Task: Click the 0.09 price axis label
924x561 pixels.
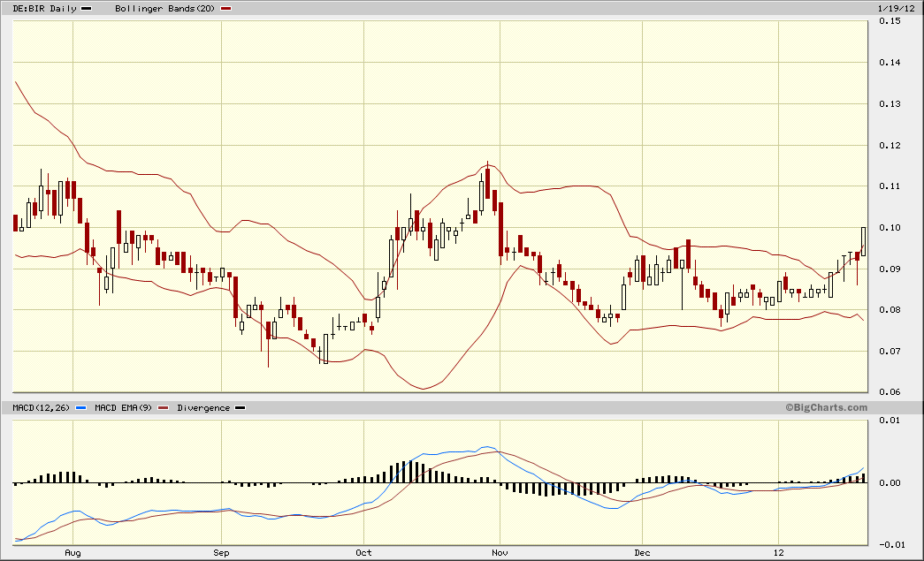Action: click(x=890, y=269)
